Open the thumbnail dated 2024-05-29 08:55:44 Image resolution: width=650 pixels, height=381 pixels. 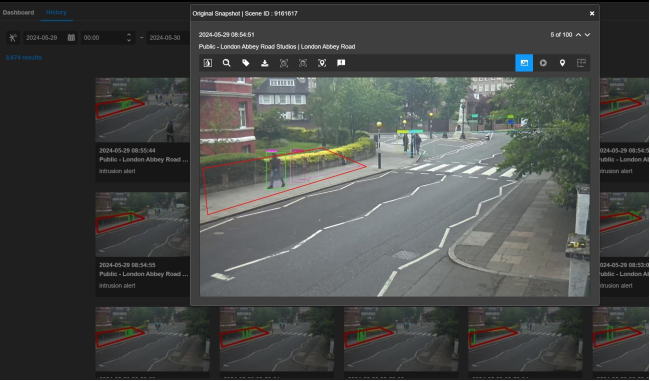(143, 110)
